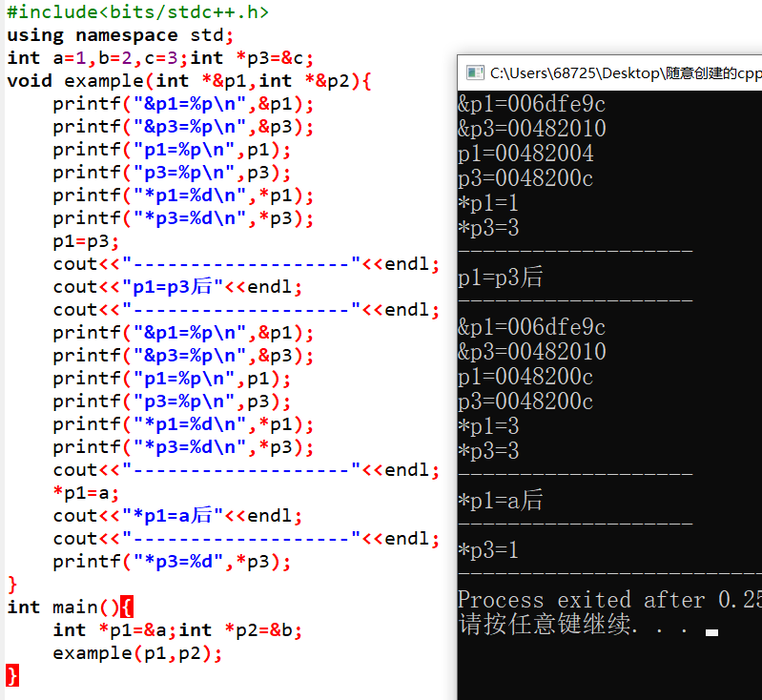Click the printf("*p3=%d",*p3); line without newline
Screen dimensions: 762x700
(x=172, y=562)
